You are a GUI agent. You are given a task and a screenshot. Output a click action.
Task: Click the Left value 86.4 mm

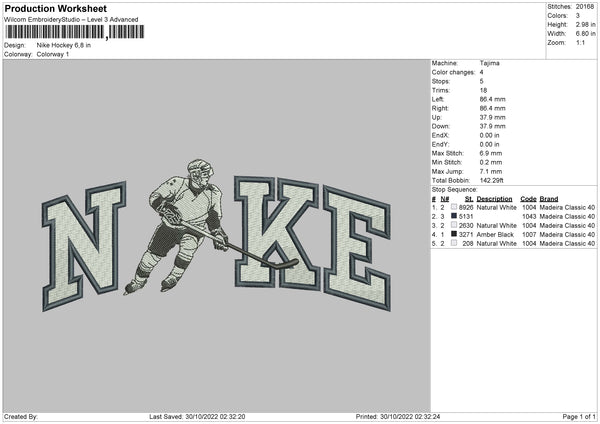(492, 99)
